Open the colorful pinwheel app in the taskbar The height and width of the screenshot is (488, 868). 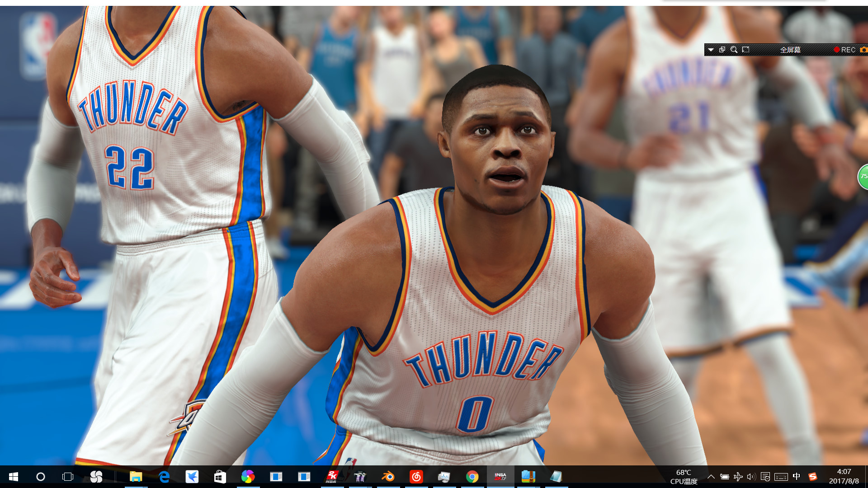[x=248, y=477]
